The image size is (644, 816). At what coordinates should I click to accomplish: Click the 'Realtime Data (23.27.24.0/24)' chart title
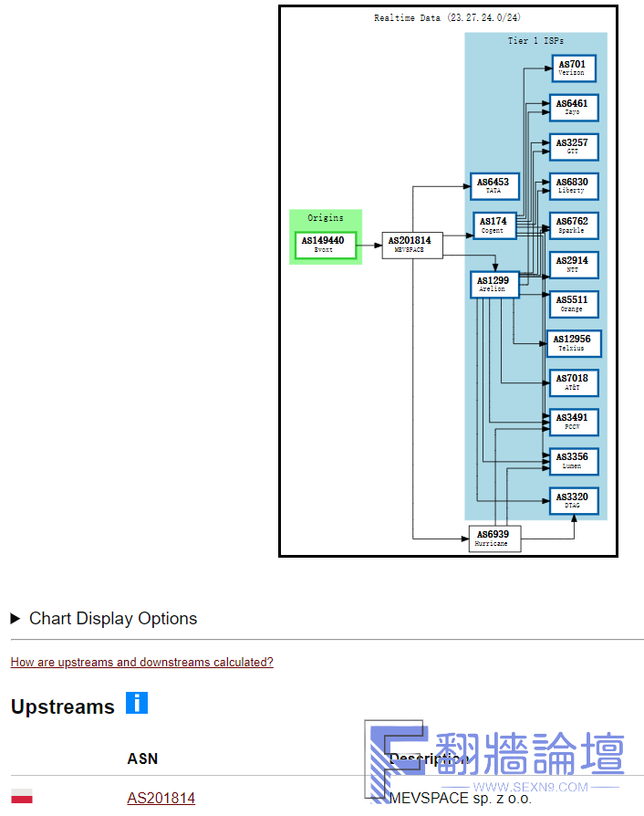click(x=447, y=17)
